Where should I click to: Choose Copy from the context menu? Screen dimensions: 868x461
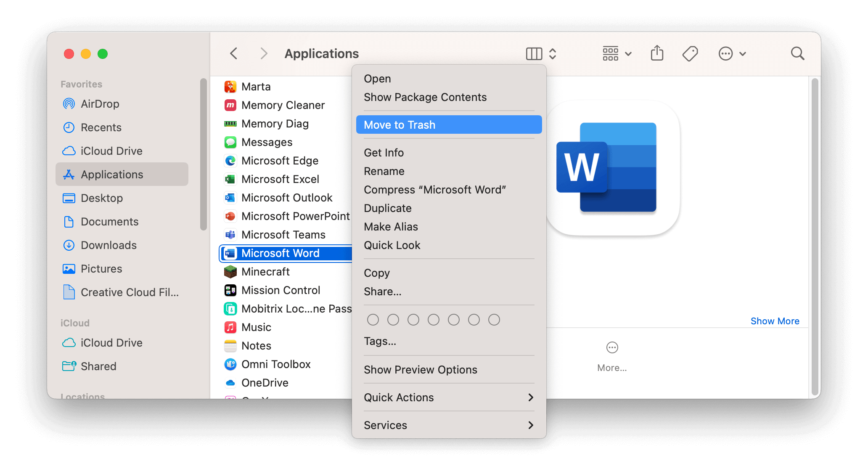point(449,273)
